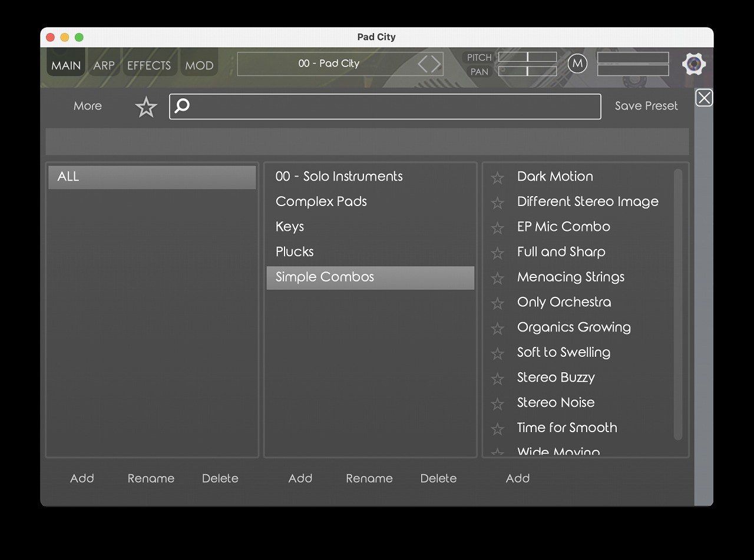Open the EFFECTS tab
The image size is (754, 560).
coord(149,65)
